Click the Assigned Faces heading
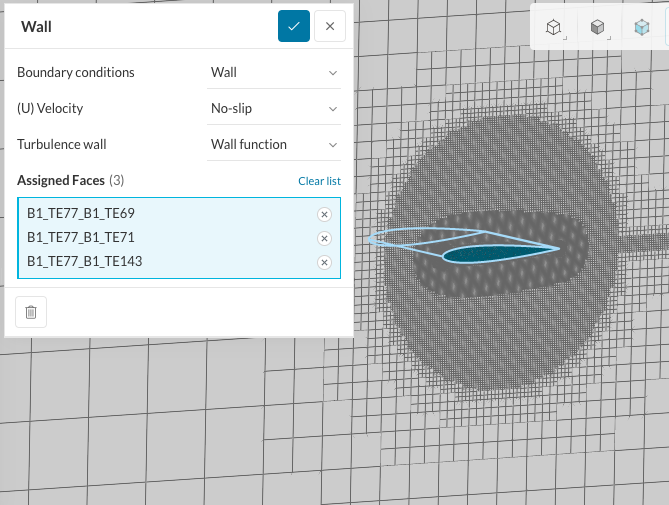This screenshot has height=505, width=669. pos(60,180)
